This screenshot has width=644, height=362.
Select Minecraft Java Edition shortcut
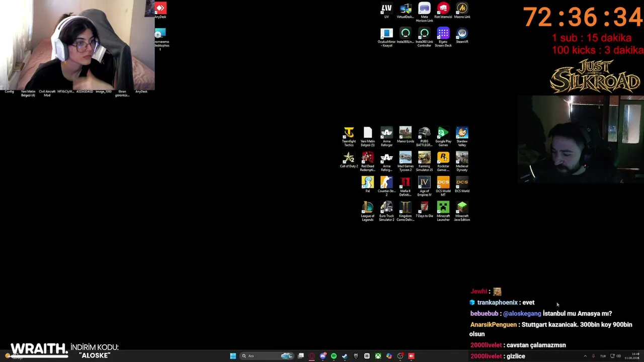[462, 211]
